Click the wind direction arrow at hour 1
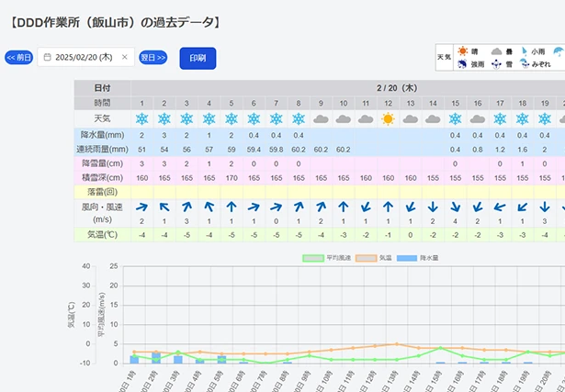Image resolution: width=565 pixels, height=392 pixels. coord(141,207)
